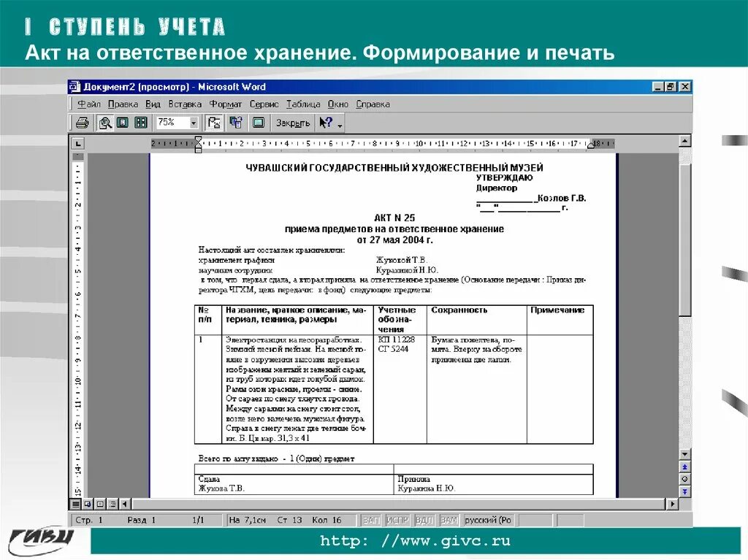Click the Word document icon in title bar
The height and width of the screenshot is (560, 748).
(x=75, y=87)
